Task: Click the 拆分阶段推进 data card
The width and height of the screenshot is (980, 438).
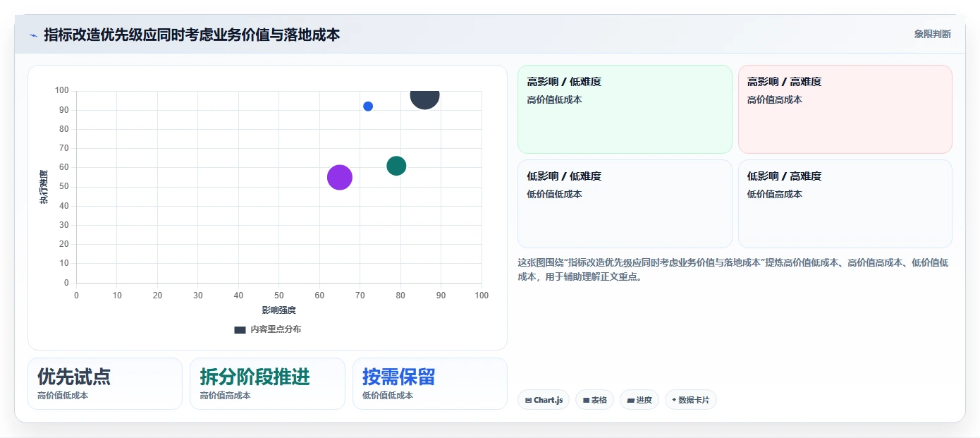Action: 267,384
